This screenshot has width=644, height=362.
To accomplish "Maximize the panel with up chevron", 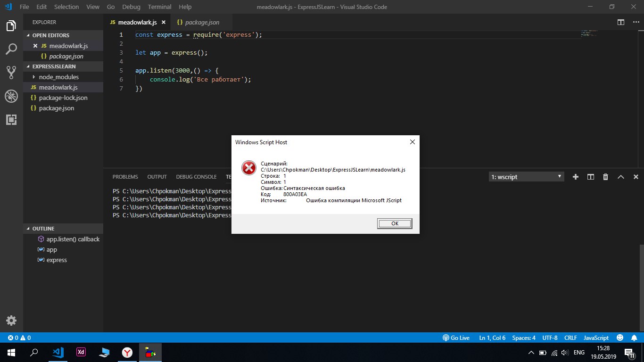I will tap(620, 177).
